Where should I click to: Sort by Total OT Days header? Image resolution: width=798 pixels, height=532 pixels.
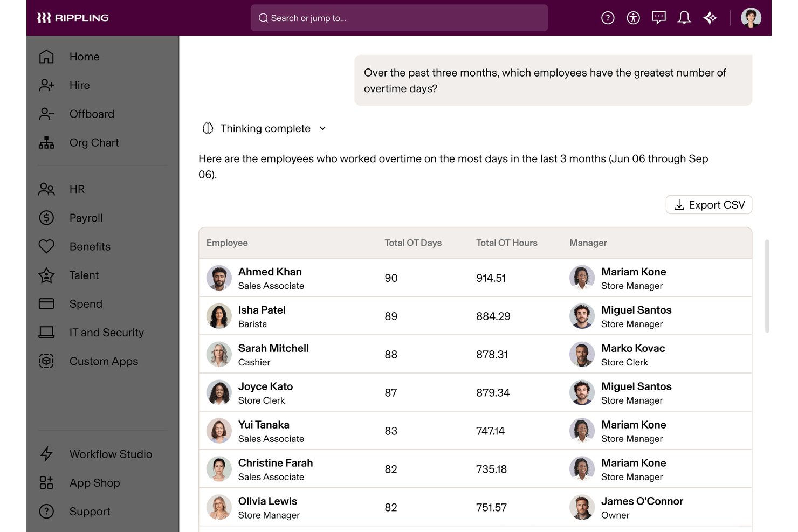coord(413,243)
